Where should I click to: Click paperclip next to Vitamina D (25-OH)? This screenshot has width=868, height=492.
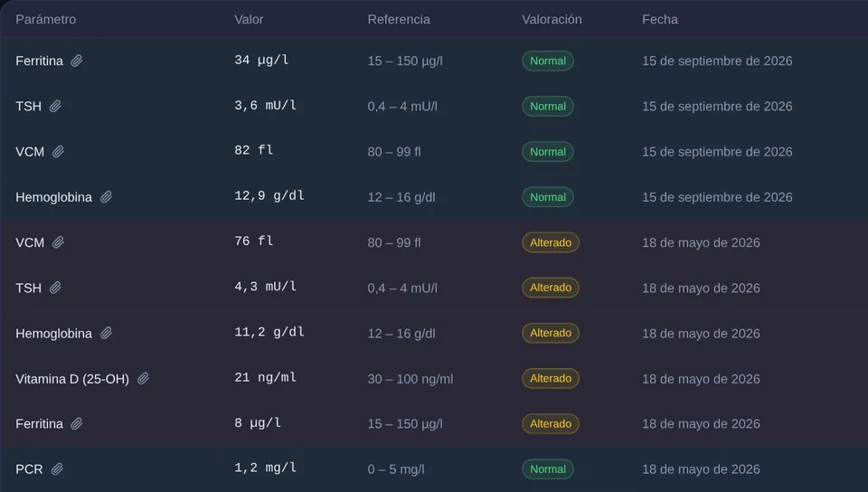(143, 379)
